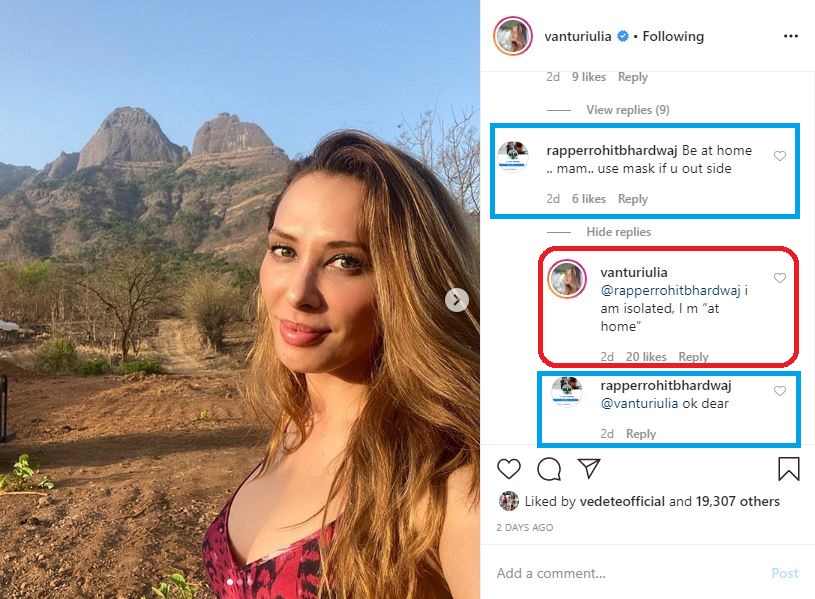
Task: Save post with bookmark icon
Action: click(x=788, y=469)
